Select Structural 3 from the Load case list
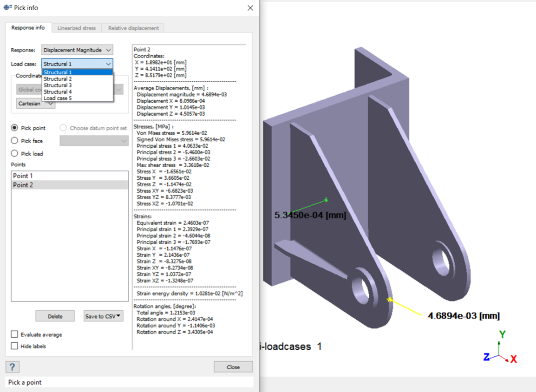 point(58,85)
